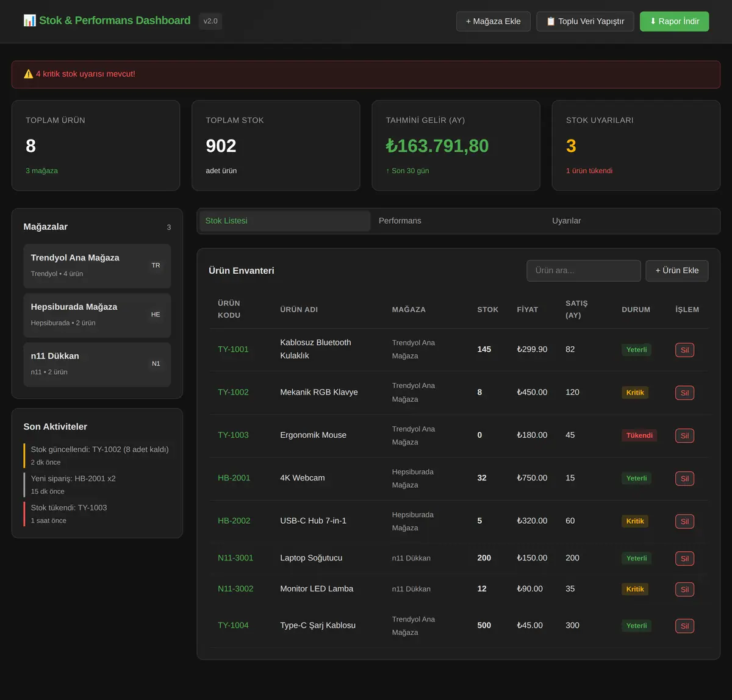
Task: Delete 4K Webcam row with Sil
Action: 684,479
